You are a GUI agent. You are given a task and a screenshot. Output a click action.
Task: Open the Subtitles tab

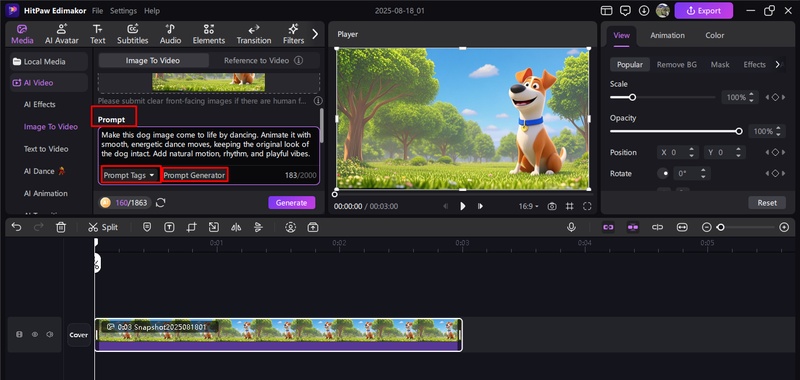(x=133, y=34)
